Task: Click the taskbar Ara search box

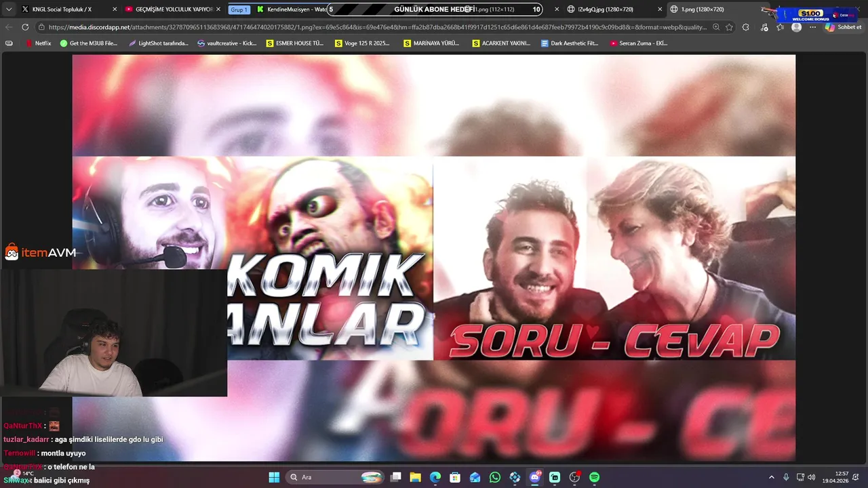Action: (336, 477)
